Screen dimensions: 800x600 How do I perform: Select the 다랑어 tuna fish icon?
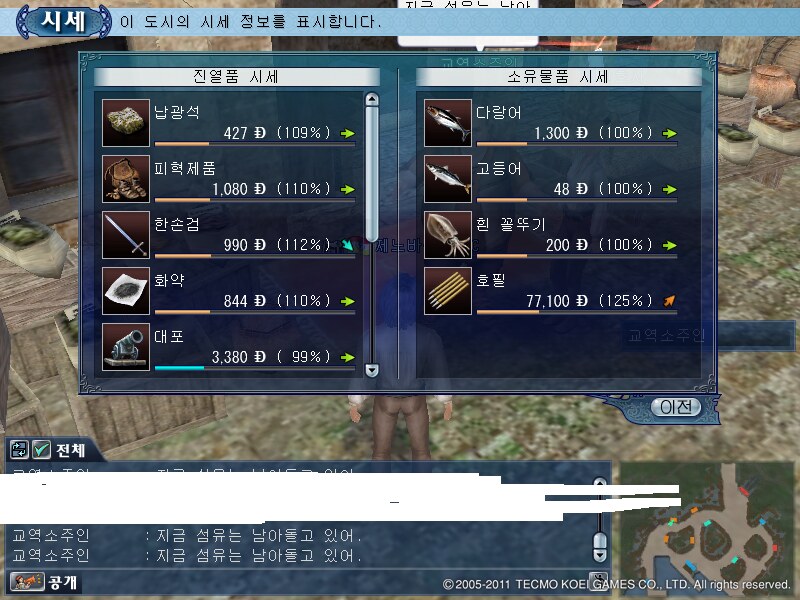point(447,123)
